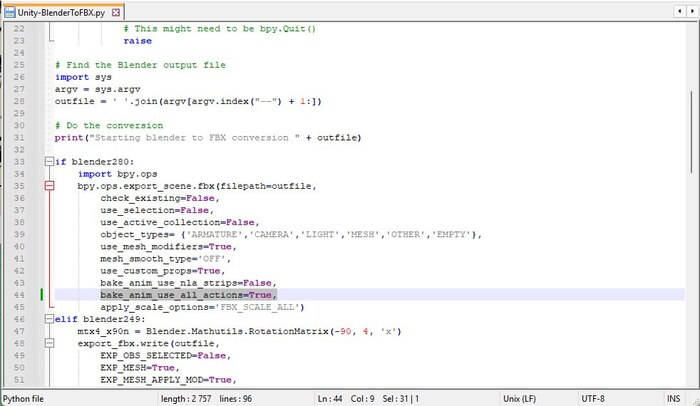
Task: Click line number 44 in the margin
Action: click(x=20, y=295)
